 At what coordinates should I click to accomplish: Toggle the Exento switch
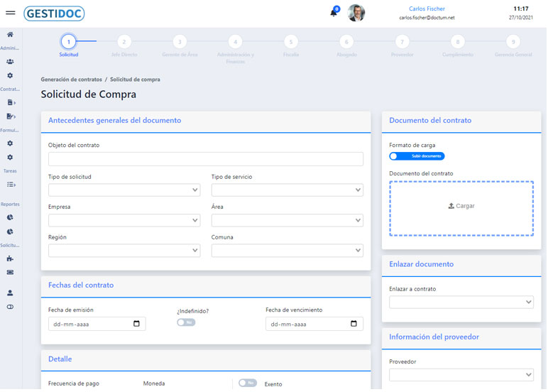pyautogui.click(x=248, y=383)
